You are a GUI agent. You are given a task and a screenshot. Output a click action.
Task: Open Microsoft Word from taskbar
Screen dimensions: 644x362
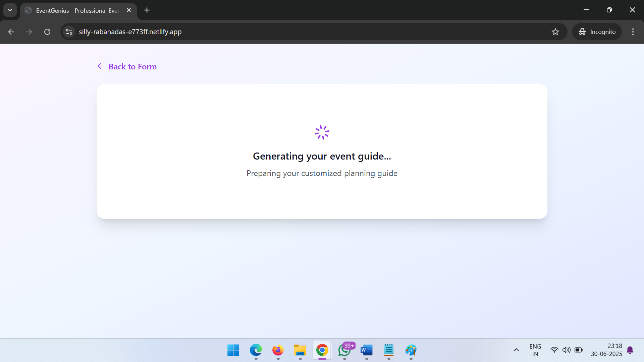click(x=366, y=350)
